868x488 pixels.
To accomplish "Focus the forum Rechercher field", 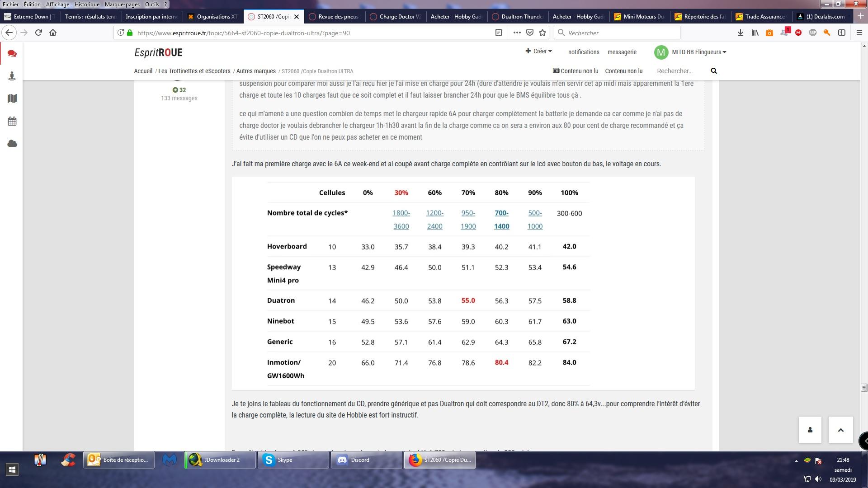I will (681, 71).
